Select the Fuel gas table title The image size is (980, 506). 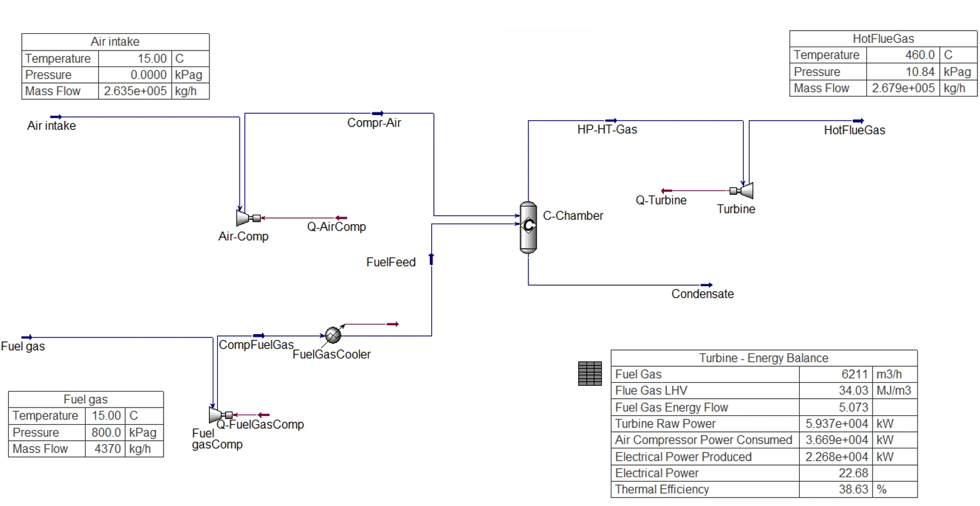pyautogui.click(x=86, y=399)
